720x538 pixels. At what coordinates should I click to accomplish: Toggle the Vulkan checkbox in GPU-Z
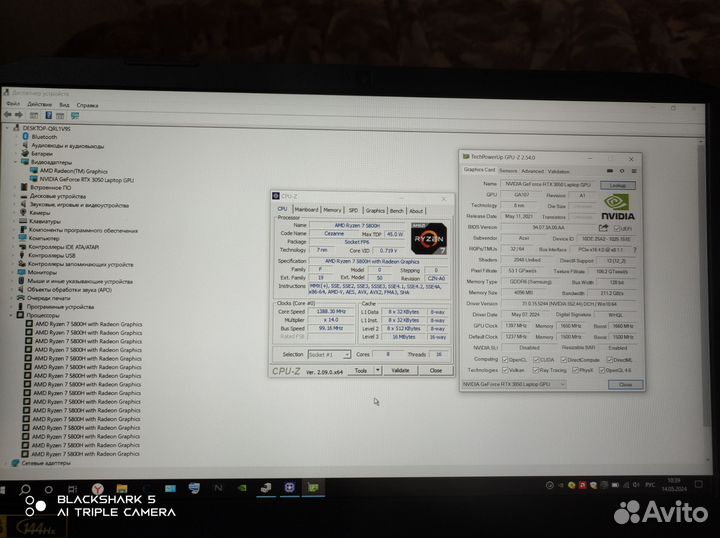pyautogui.click(x=505, y=370)
